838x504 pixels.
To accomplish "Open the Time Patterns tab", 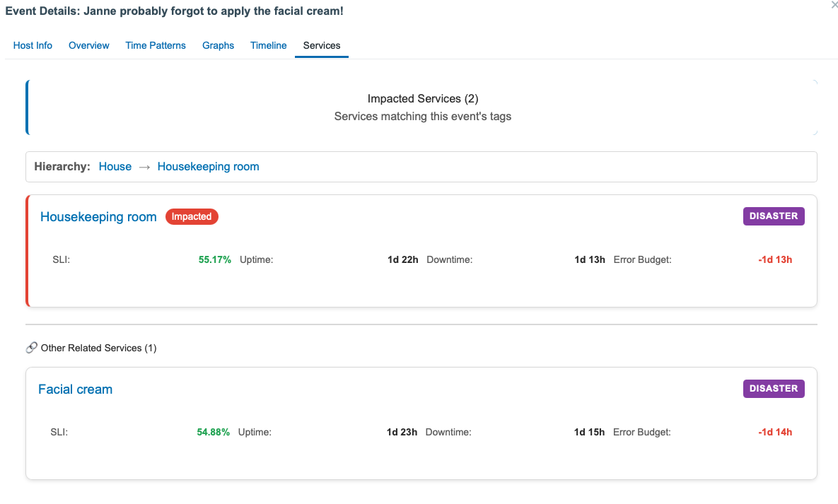I will point(156,45).
